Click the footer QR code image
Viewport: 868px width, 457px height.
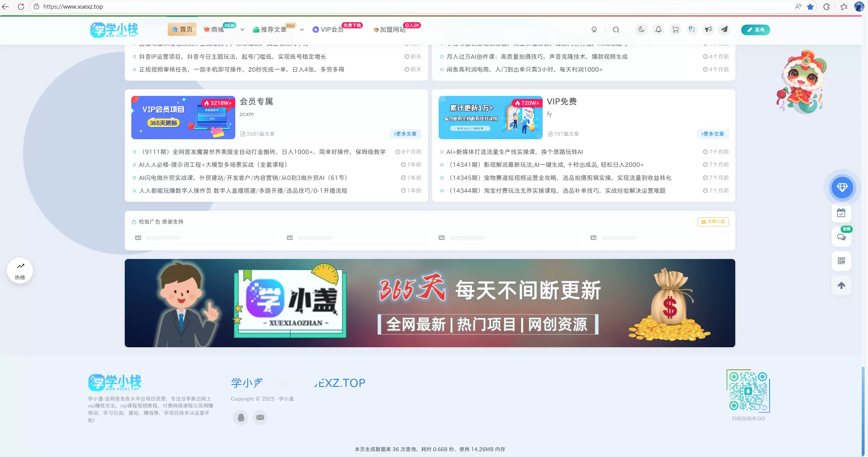[748, 391]
